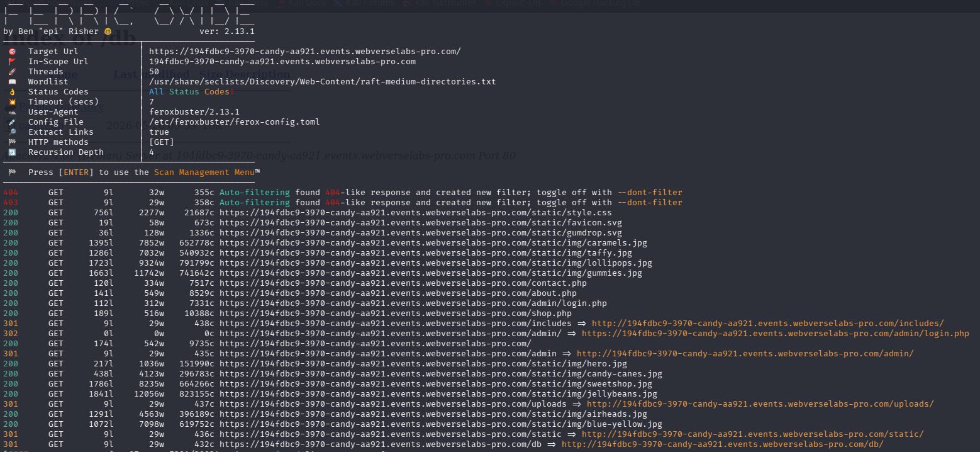Click the cyan --dont-filter flag on 403 line
The width and height of the screenshot is (980, 452).
click(650, 203)
